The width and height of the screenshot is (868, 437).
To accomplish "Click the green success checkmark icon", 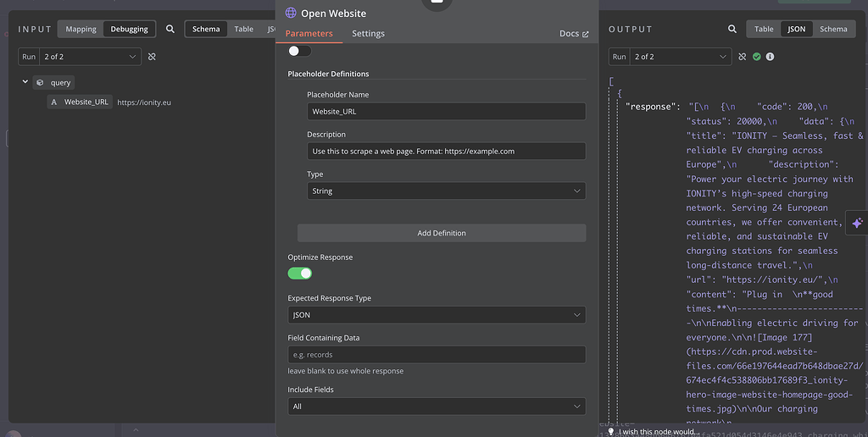I will (x=756, y=57).
